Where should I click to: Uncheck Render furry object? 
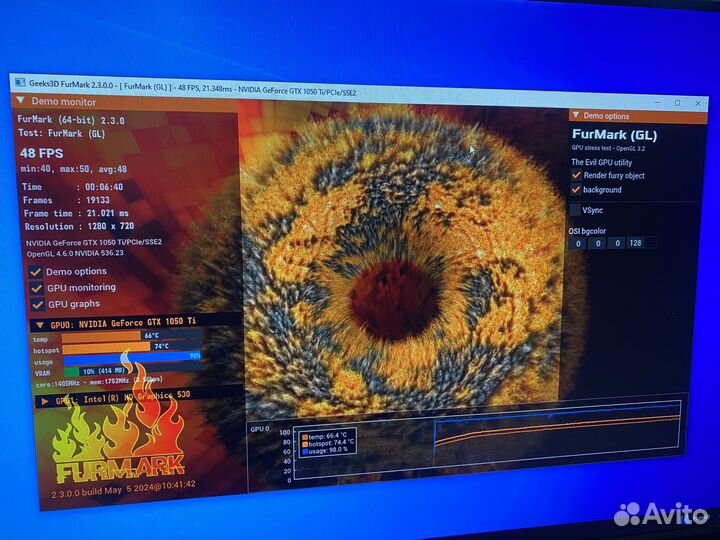tap(576, 175)
